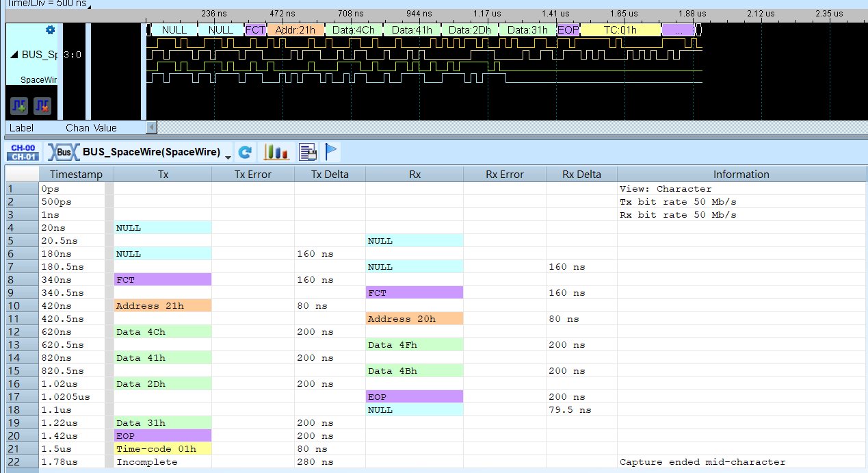
Task: Open the BUS_SpaceWire(SpaceWire) dropdown arrow
Action: pyautogui.click(x=228, y=157)
